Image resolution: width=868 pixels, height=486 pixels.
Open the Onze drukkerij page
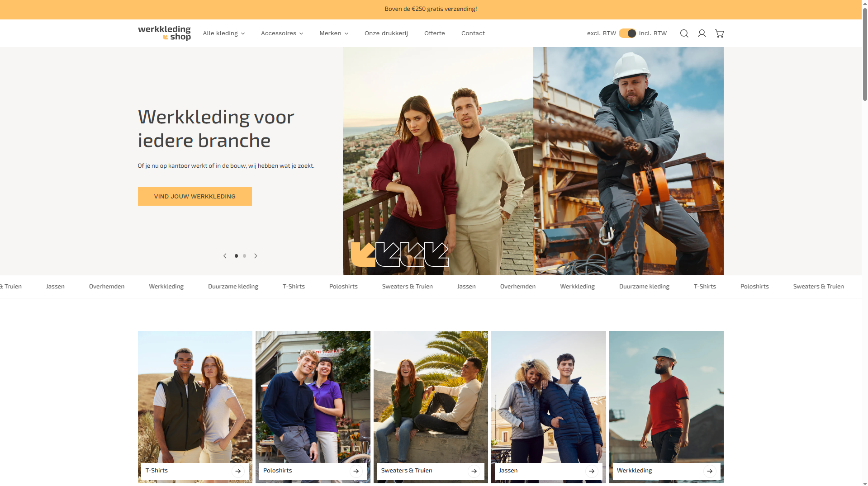pyautogui.click(x=386, y=33)
